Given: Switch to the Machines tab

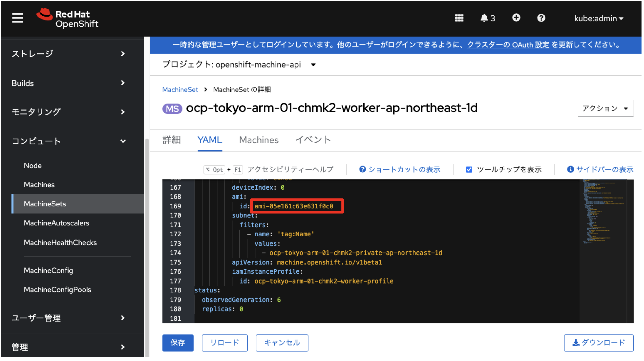Looking at the screenshot, I should coord(259,140).
